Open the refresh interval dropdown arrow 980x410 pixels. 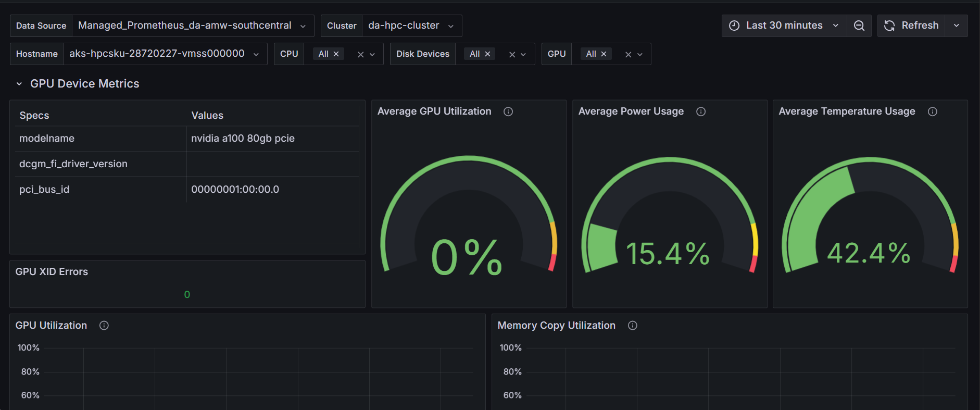957,26
